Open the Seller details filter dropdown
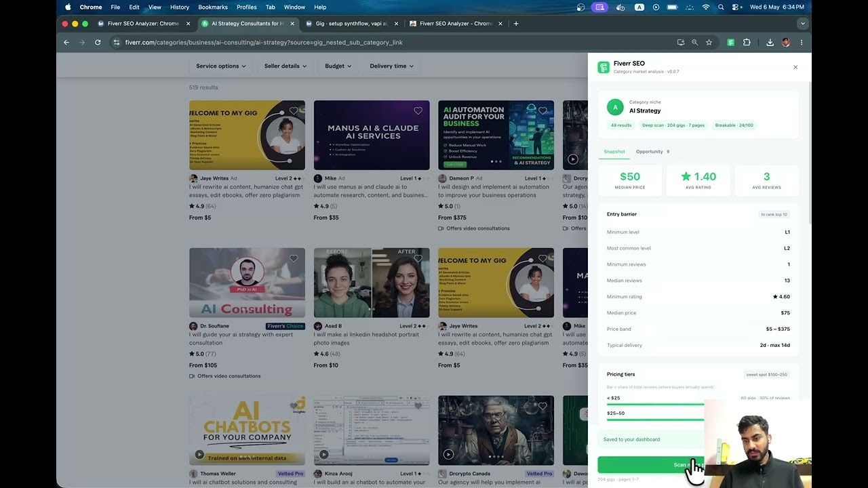The image size is (868, 488). pos(285,66)
